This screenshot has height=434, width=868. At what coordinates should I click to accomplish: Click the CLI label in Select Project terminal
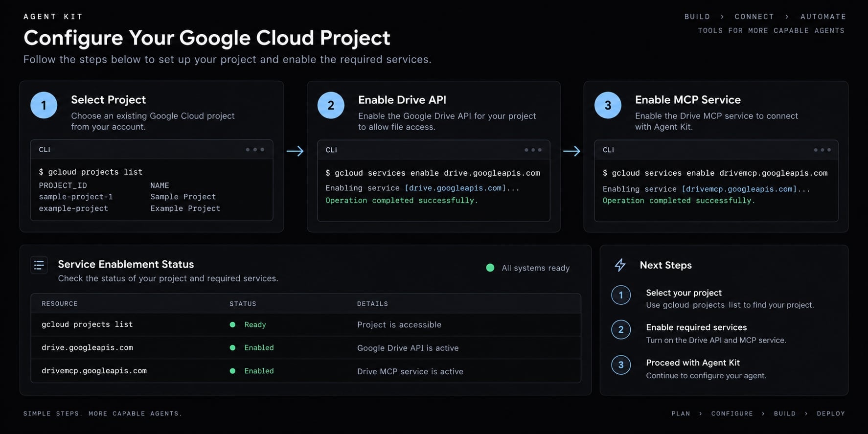45,150
